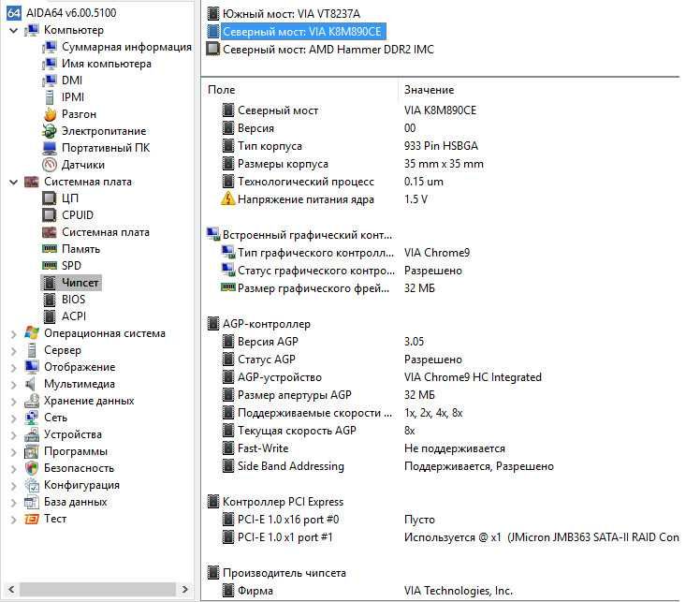Click the Память memory module icon
This screenshot has width=700, height=602.
pyautogui.click(x=49, y=249)
